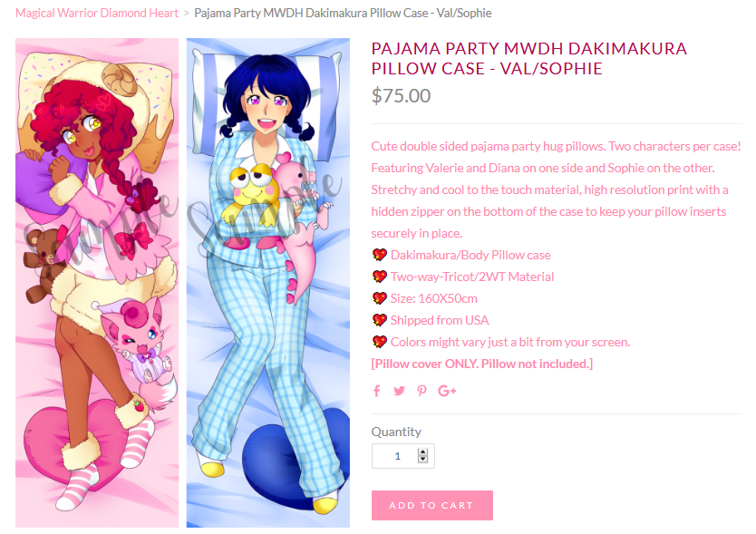Open Magical Warrior Diamond Heart breadcrumb link

tap(97, 13)
